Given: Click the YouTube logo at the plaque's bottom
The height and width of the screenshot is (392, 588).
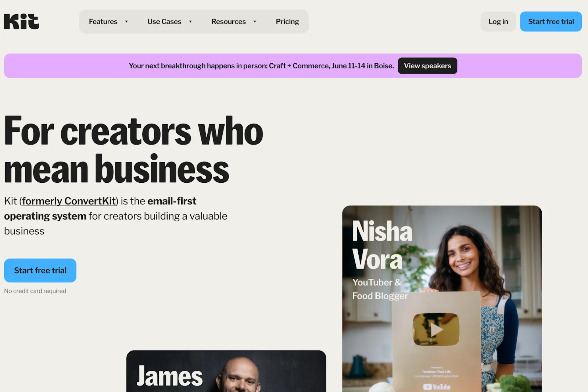Looking at the screenshot, I should pos(437,387).
